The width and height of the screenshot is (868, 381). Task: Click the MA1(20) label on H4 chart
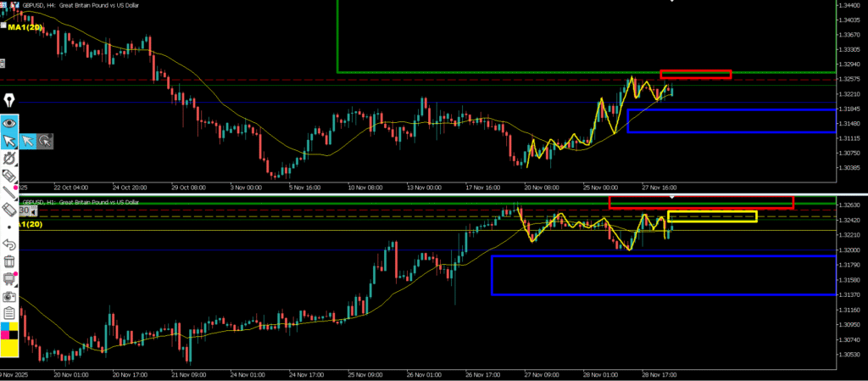(25, 26)
